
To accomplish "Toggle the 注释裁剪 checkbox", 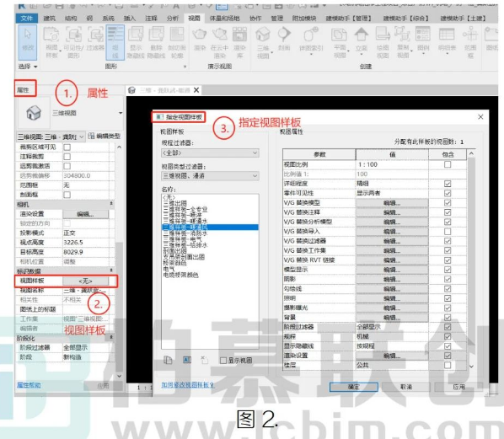I will [x=67, y=157].
